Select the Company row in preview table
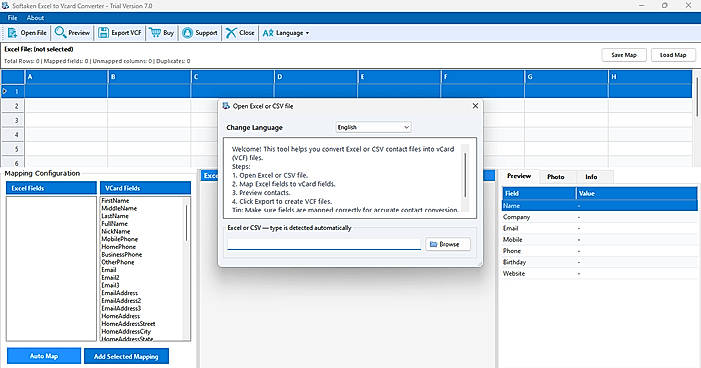The width and height of the screenshot is (701, 368). point(599,217)
